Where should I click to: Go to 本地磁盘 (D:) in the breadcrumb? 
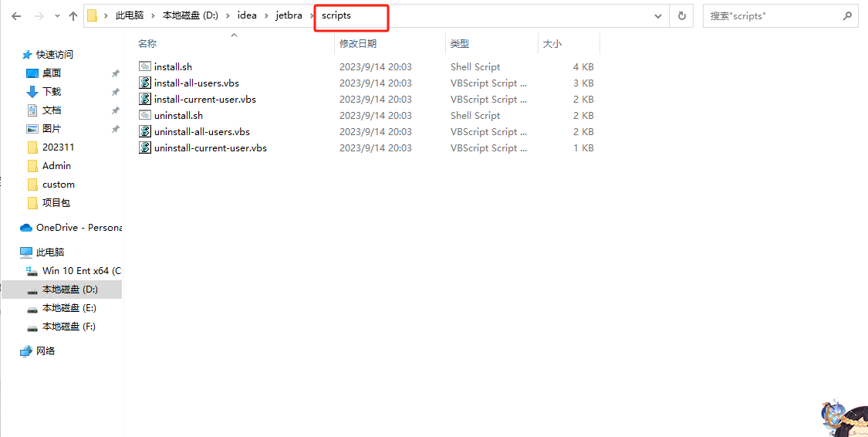(x=191, y=16)
